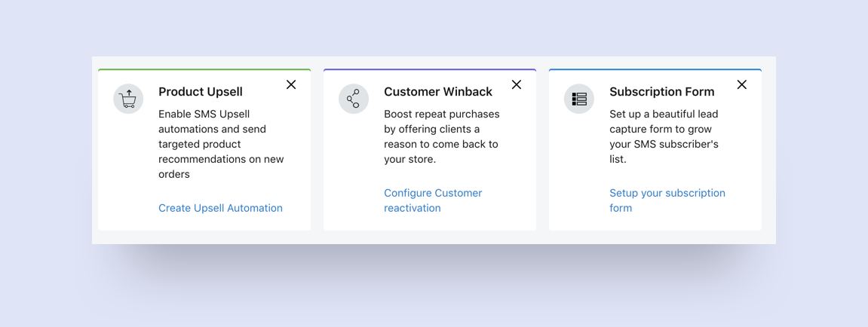Open Setup your subscription form link
This screenshot has height=327, width=868.
pyautogui.click(x=667, y=200)
